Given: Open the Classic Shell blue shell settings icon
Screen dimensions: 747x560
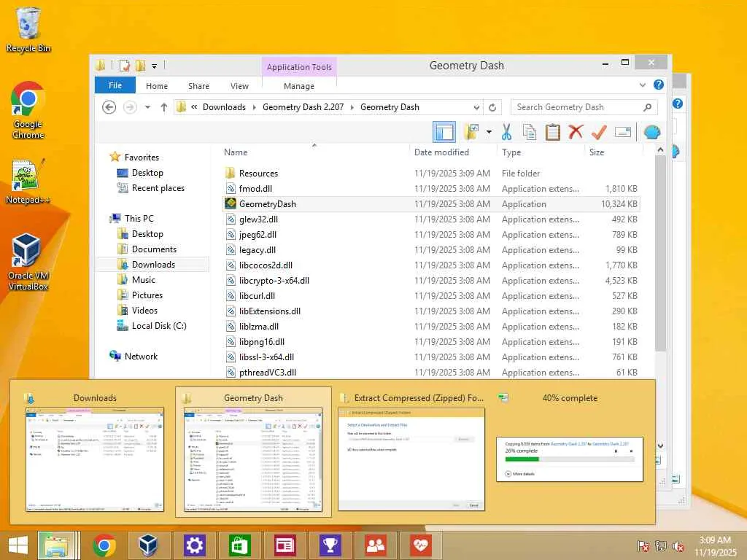Looking at the screenshot, I should 651,132.
